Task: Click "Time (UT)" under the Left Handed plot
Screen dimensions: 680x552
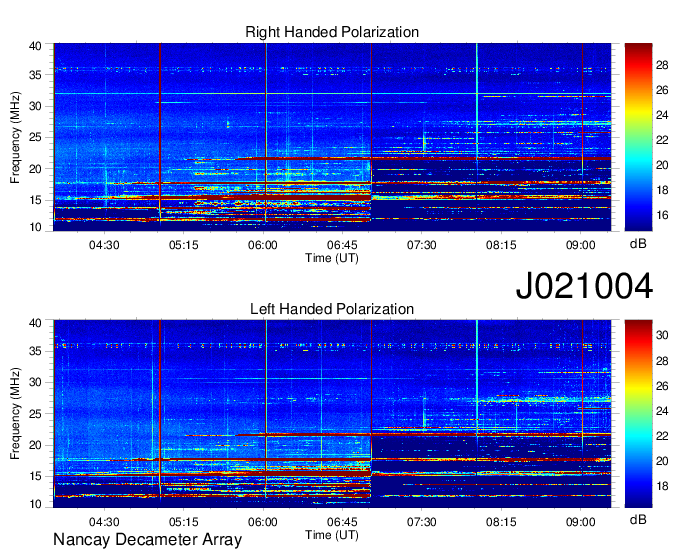Action: tap(332, 535)
